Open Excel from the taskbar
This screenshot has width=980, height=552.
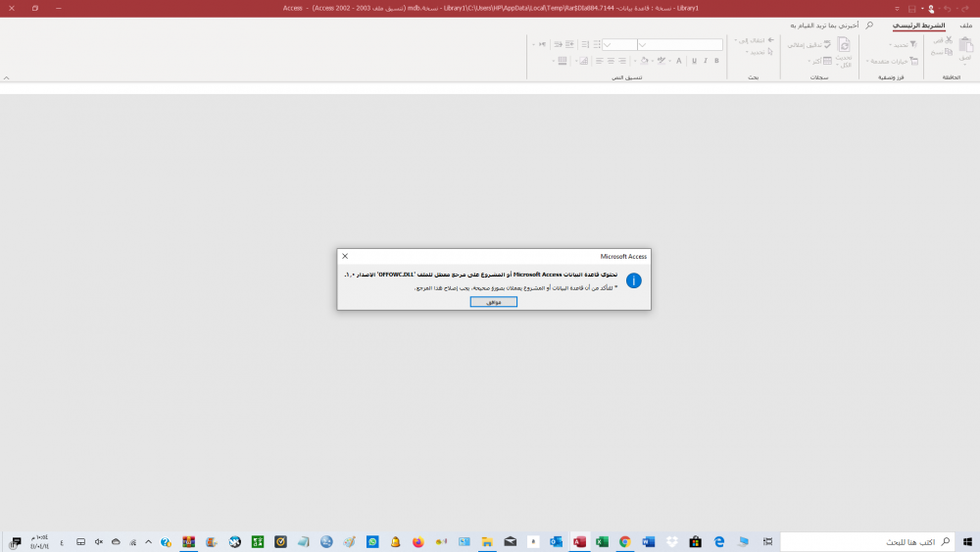tap(602, 542)
